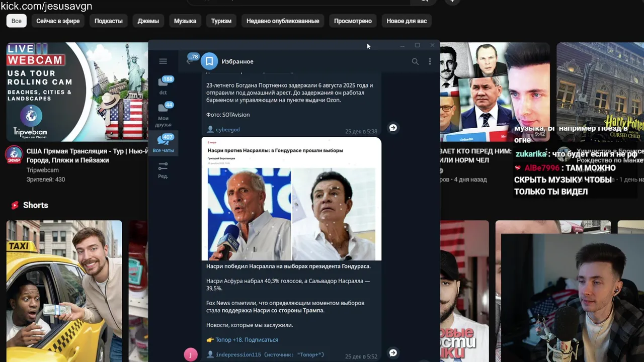Click the timestamp 25 дек в 5:52
Image resolution: width=644 pixels, height=362 pixels.
(x=361, y=356)
